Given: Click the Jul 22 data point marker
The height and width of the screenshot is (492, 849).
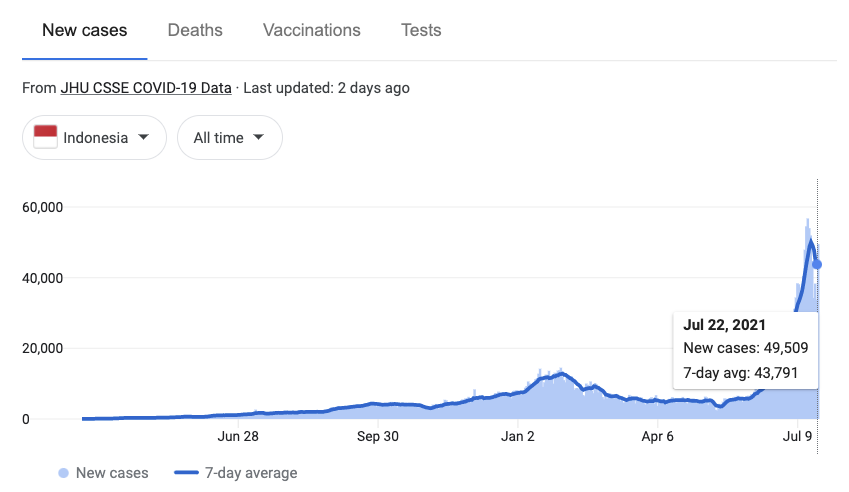Looking at the screenshot, I should click(817, 264).
